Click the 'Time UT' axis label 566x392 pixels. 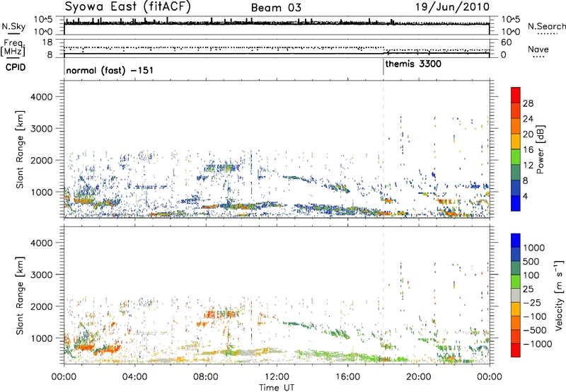[x=277, y=388]
